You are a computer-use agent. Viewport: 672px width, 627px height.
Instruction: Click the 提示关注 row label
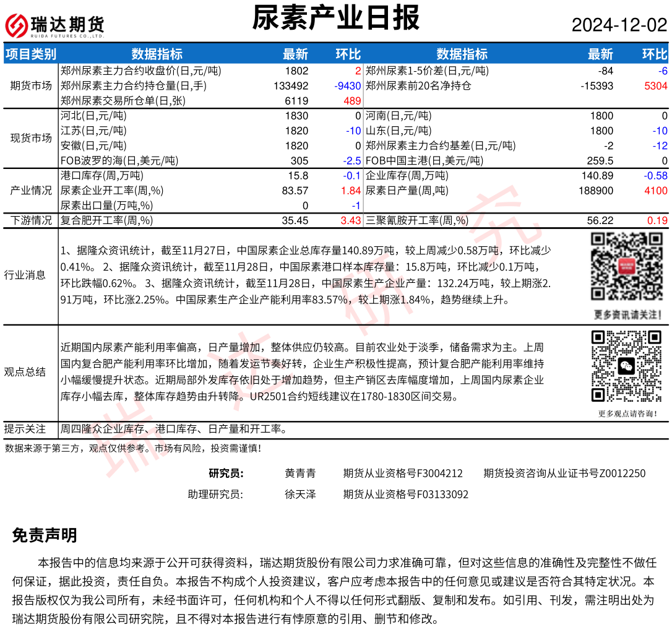pos(25,429)
